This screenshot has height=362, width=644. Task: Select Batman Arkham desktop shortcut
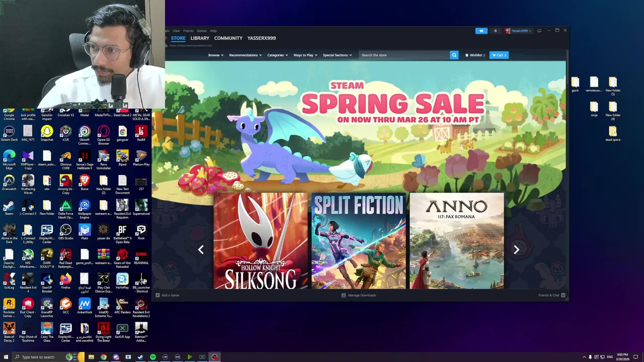[x=141, y=332]
